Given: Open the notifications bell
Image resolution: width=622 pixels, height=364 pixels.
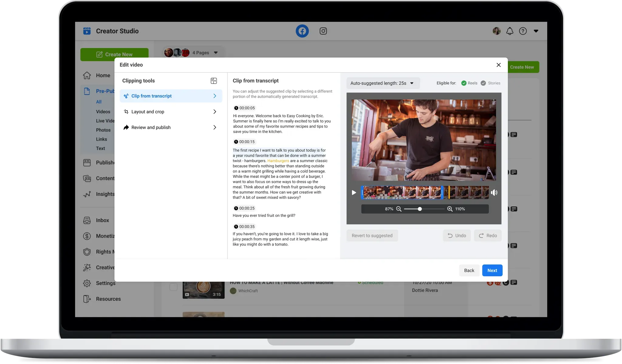Looking at the screenshot, I should coord(510,31).
